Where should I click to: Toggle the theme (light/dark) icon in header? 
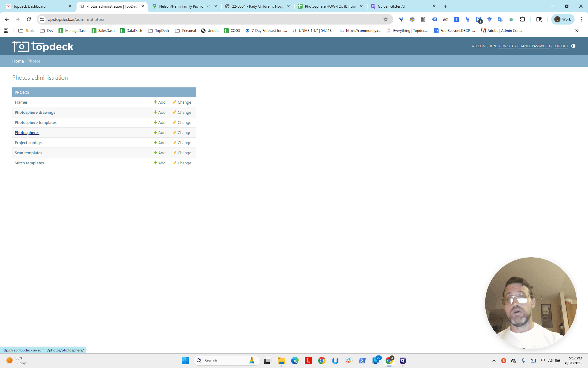click(573, 46)
